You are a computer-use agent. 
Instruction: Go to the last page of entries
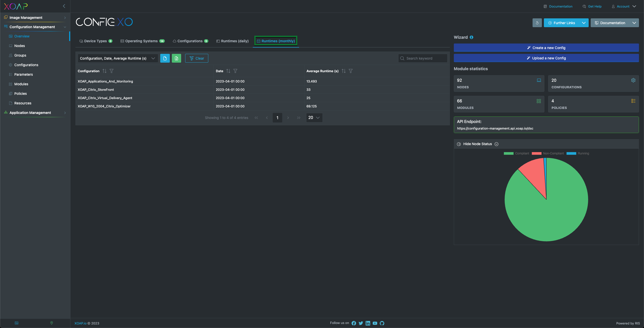tap(299, 118)
